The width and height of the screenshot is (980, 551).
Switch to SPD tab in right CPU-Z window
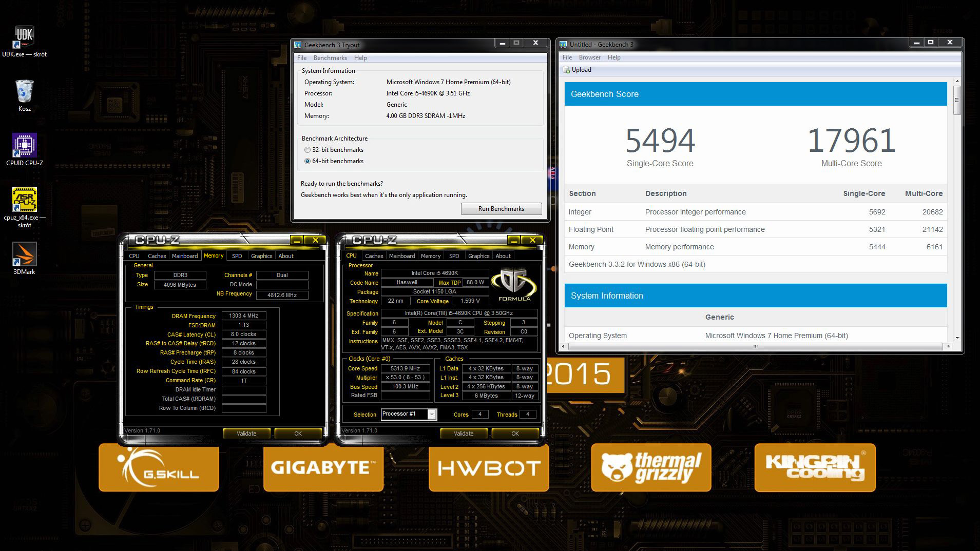(454, 256)
